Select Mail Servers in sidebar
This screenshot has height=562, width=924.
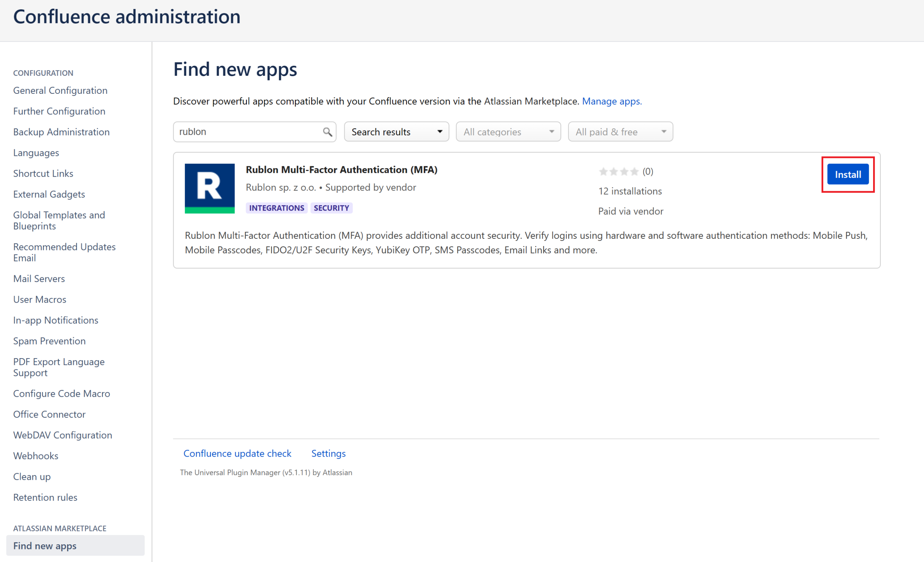39,279
